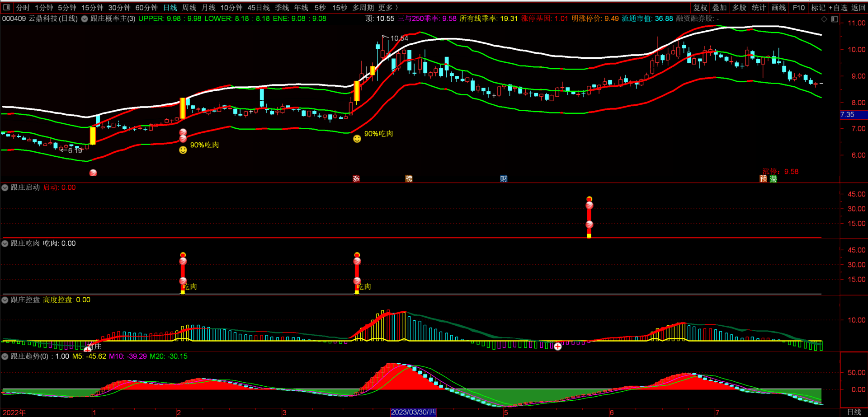Select the 15秒 period
The image size is (868, 417).
coord(340,8)
